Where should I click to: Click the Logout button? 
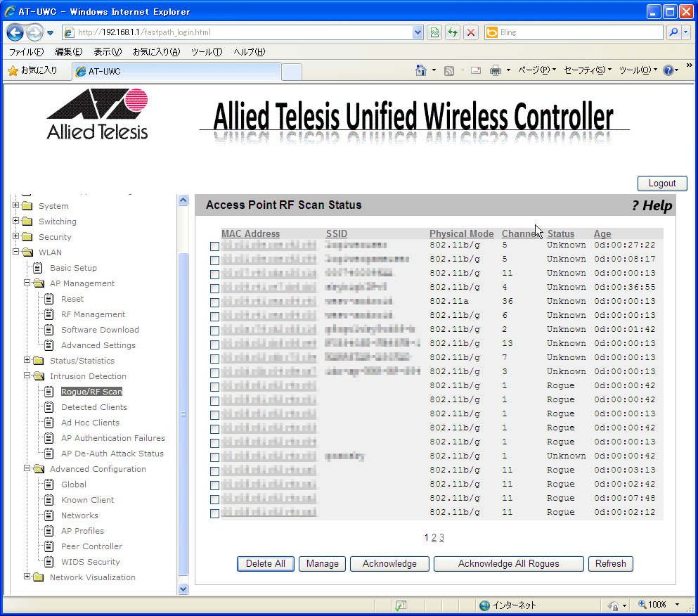click(x=662, y=184)
